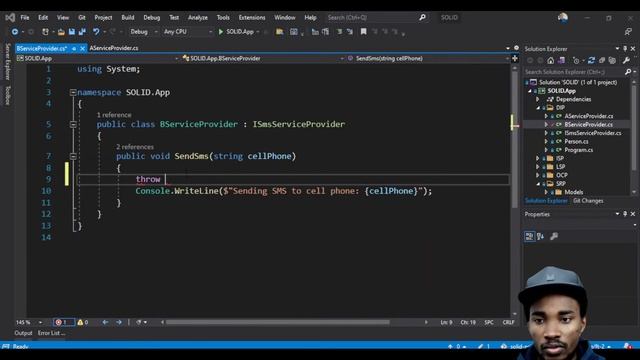640x360 pixels.
Task: Toggle auto-hide pin on Solution Explorer
Action: coord(625,49)
